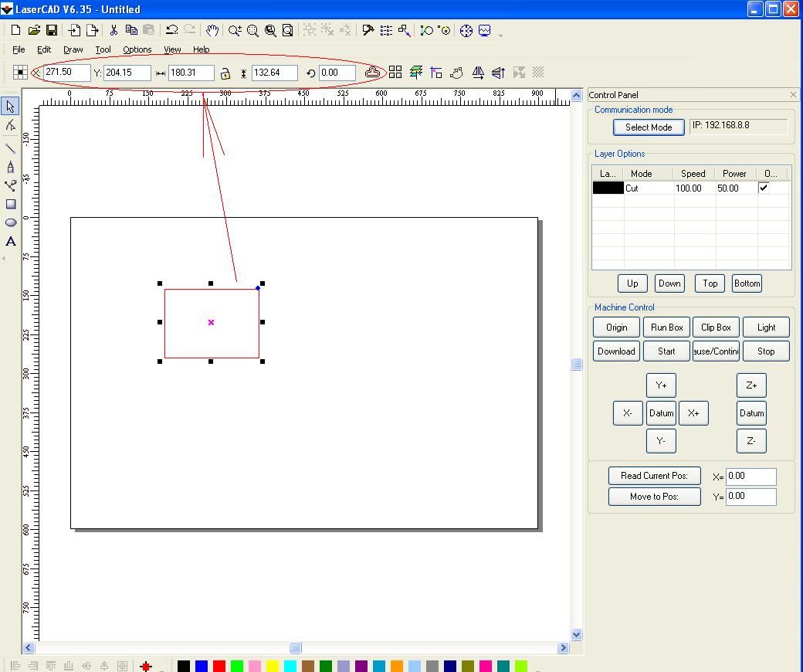Image resolution: width=803 pixels, height=672 pixels.
Task: Toggle the Cut layer output checkbox
Action: [x=764, y=188]
